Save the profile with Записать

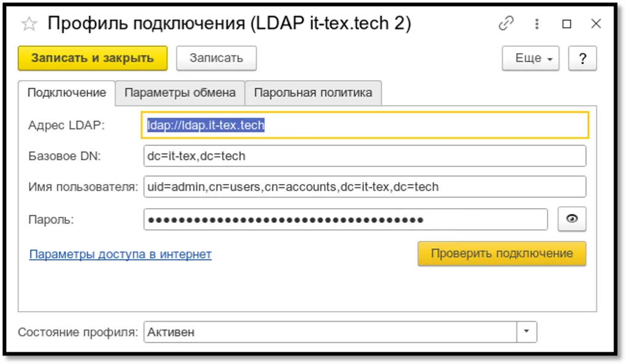coord(216,57)
